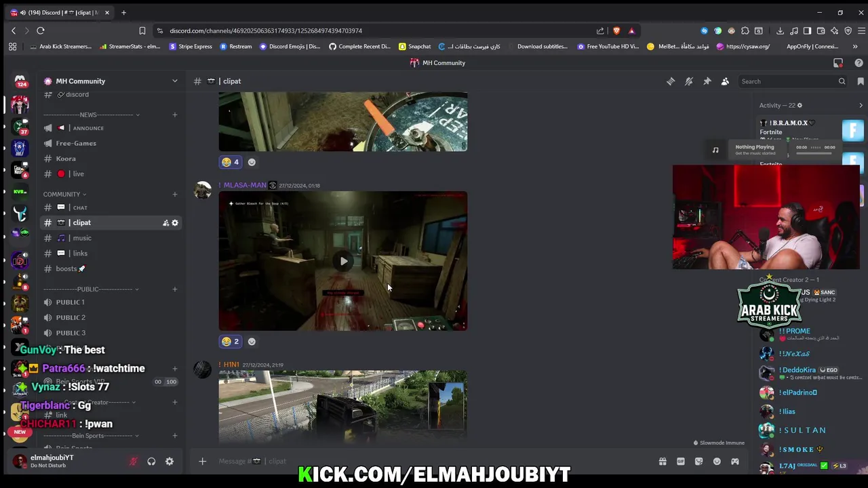Create channel in PUBLIC category

pos(174,289)
